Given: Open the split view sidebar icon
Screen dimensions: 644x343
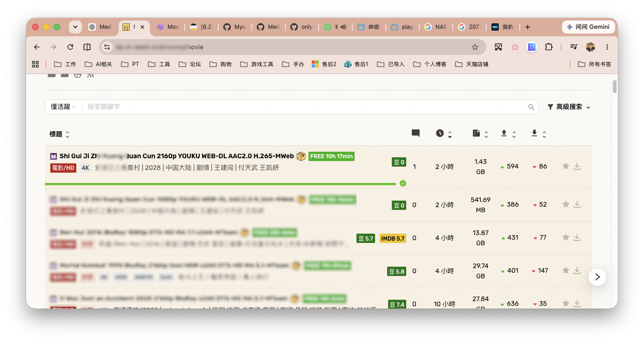Looking at the screenshot, I should pos(87,47).
